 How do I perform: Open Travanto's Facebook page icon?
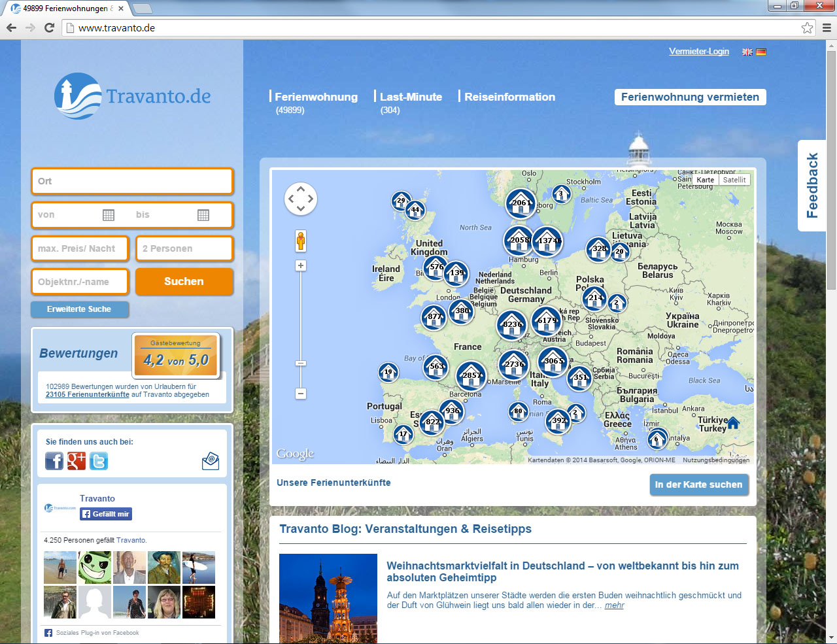click(x=54, y=461)
